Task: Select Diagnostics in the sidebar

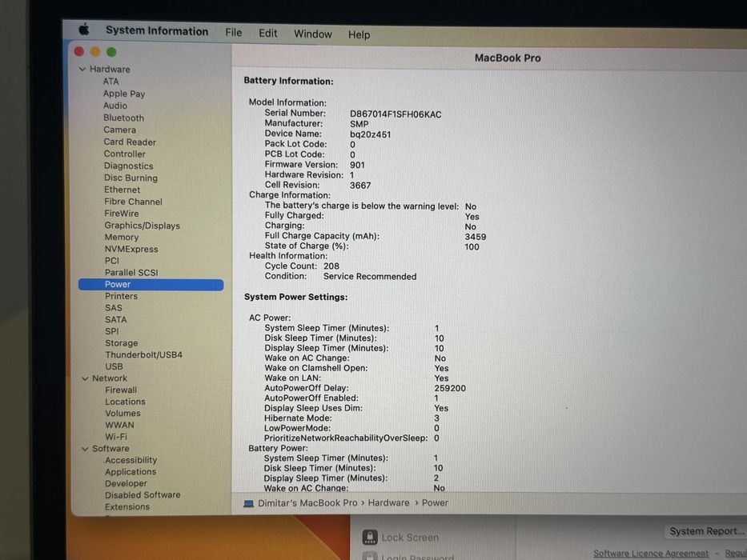Action: tap(129, 166)
